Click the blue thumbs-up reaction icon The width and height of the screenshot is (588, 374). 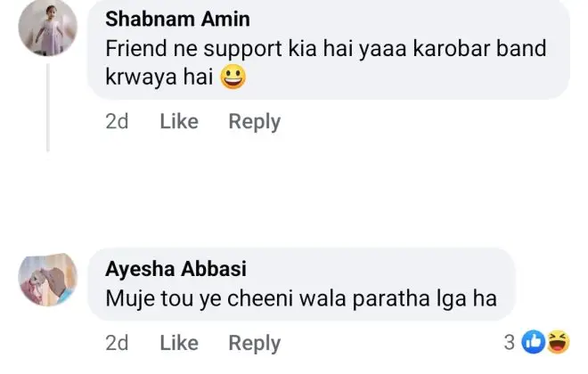click(x=534, y=341)
